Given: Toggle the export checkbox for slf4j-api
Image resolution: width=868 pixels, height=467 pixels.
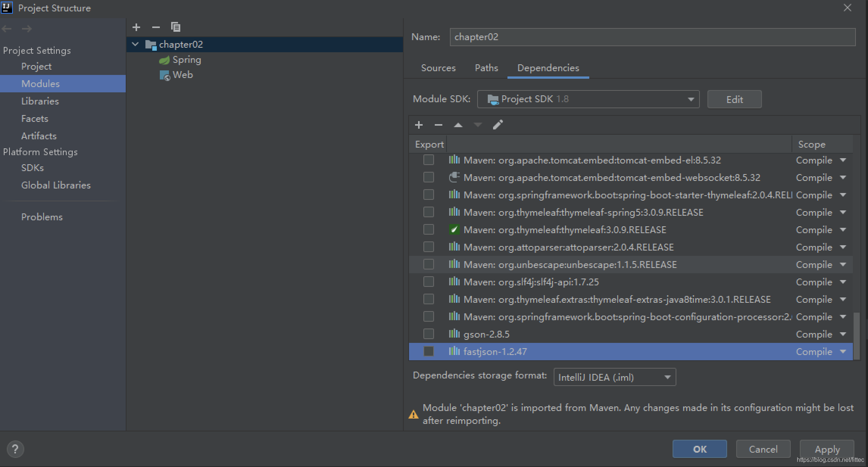Looking at the screenshot, I should (428, 282).
